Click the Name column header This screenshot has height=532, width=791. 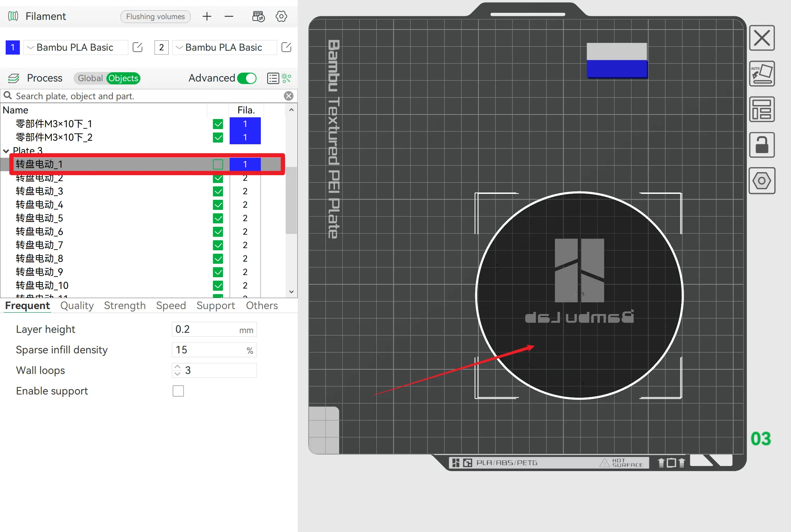pos(15,110)
